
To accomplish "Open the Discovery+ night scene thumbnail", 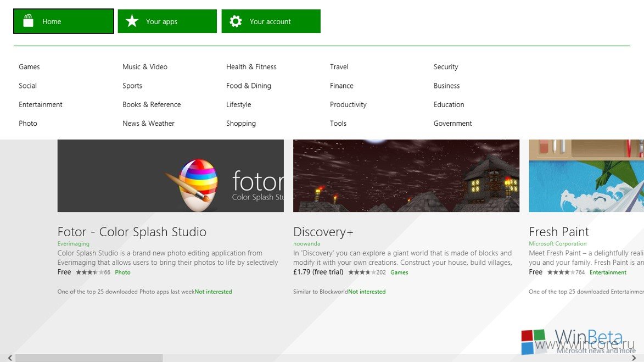I will (406, 176).
